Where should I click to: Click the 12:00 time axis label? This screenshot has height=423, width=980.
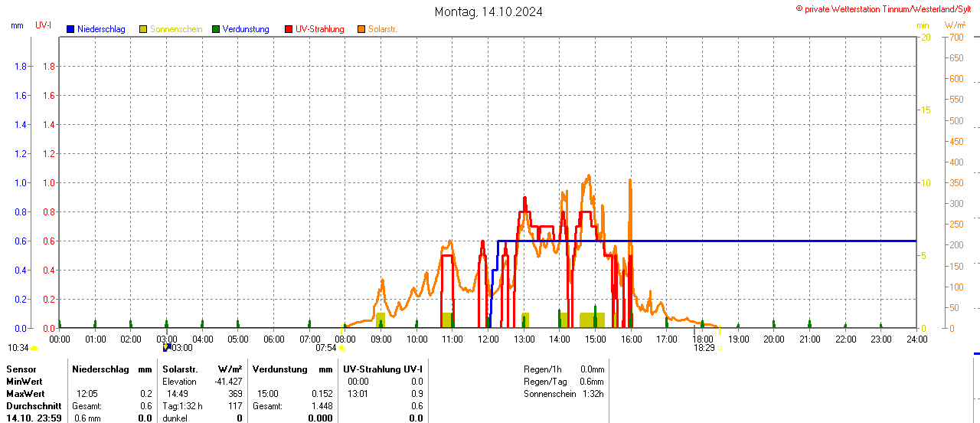coord(488,339)
